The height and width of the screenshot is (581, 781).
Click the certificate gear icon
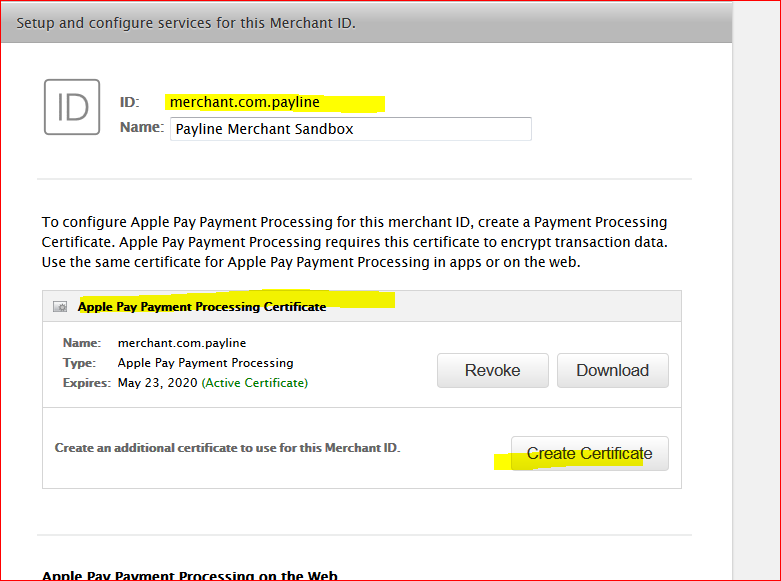point(60,306)
